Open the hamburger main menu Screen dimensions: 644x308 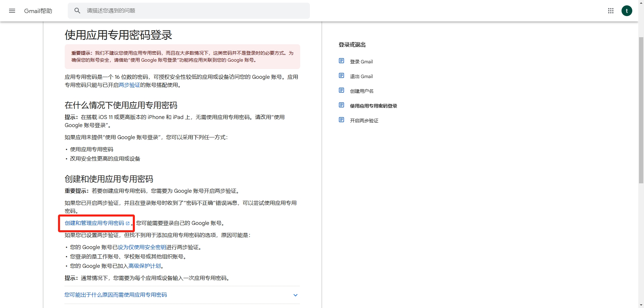[12, 11]
